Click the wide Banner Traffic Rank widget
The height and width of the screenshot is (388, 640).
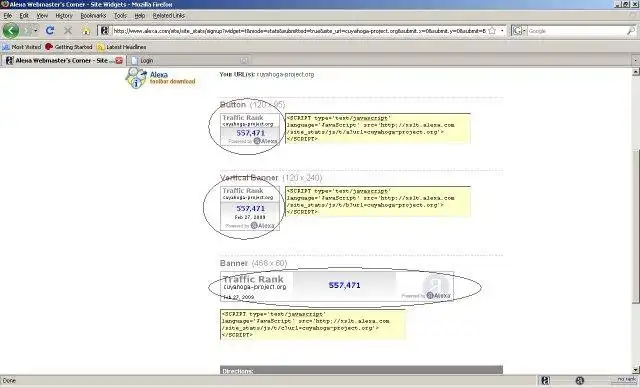coord(337,286)
